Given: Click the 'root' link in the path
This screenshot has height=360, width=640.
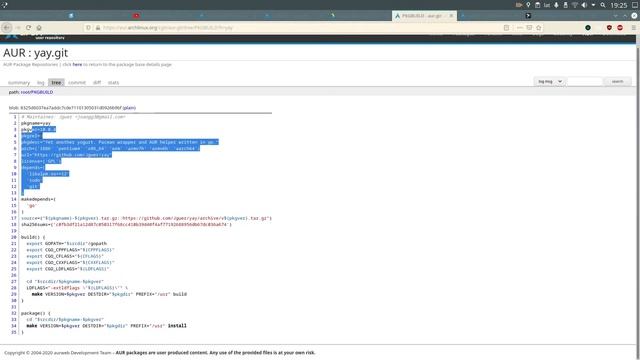Looking at the screenshot, I should coord(25,92).
